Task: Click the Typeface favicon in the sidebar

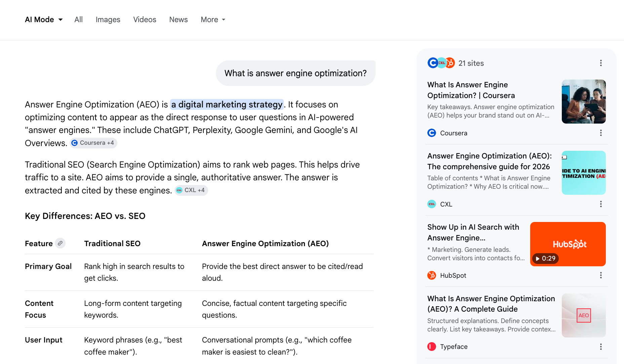Action: (432, 347)
